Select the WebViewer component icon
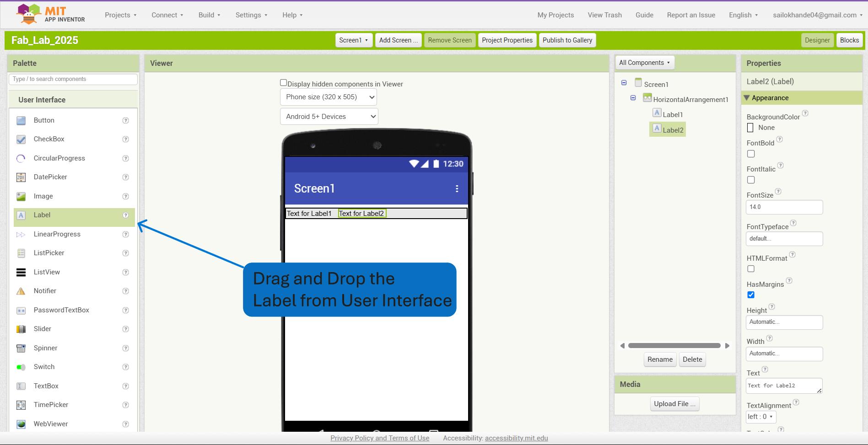 click(x=21, y=424)
